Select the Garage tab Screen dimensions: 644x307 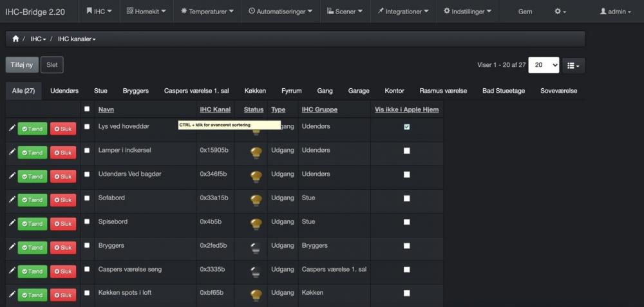[x=359, y=91]
